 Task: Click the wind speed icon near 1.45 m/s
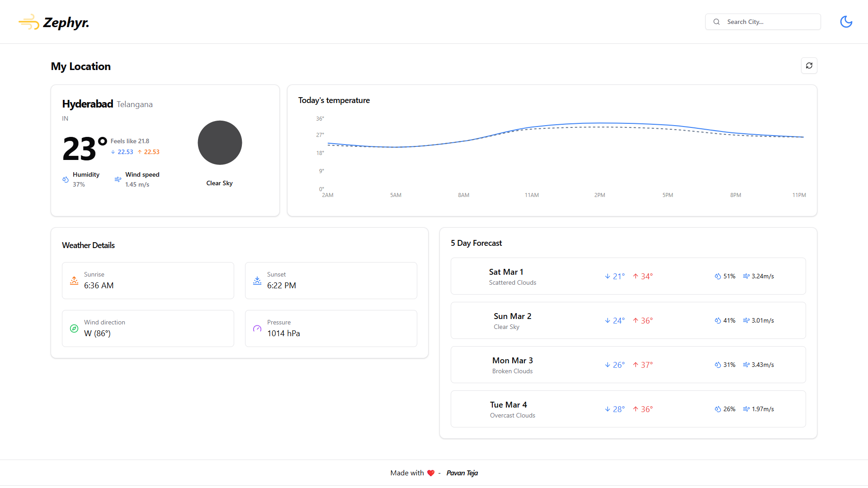118,179
